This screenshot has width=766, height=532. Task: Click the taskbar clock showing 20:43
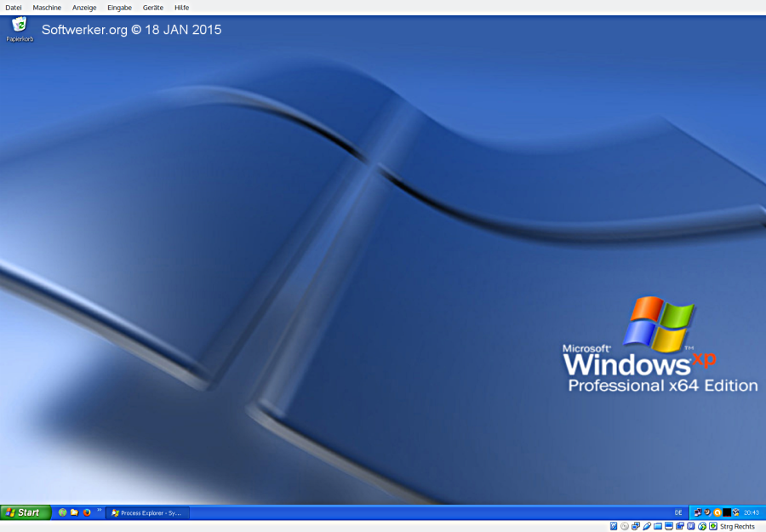click(x=751, y=512)
